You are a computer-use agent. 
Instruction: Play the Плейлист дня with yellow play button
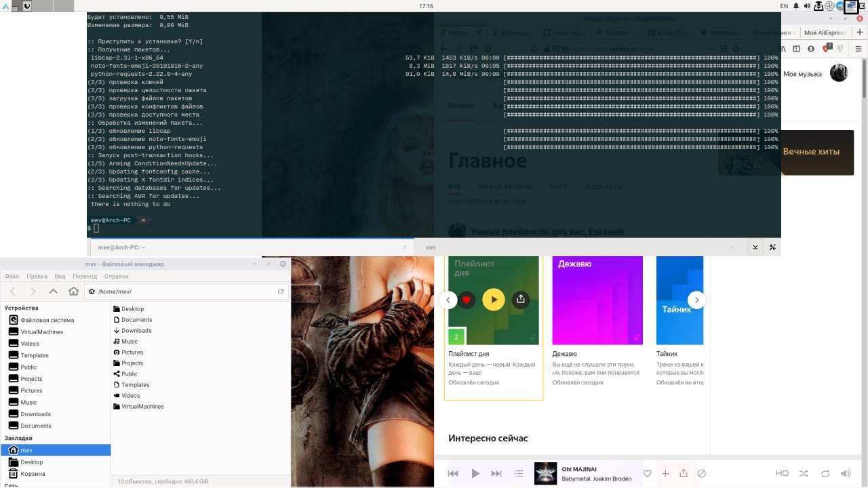click(x=494, y=300)
